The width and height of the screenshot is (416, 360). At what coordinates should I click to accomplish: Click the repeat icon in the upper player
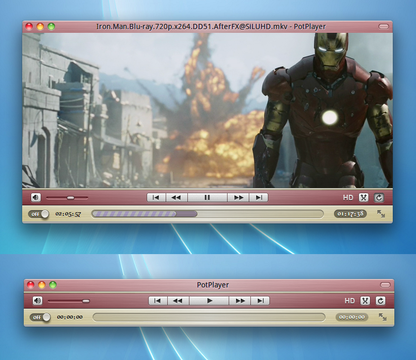379,198
